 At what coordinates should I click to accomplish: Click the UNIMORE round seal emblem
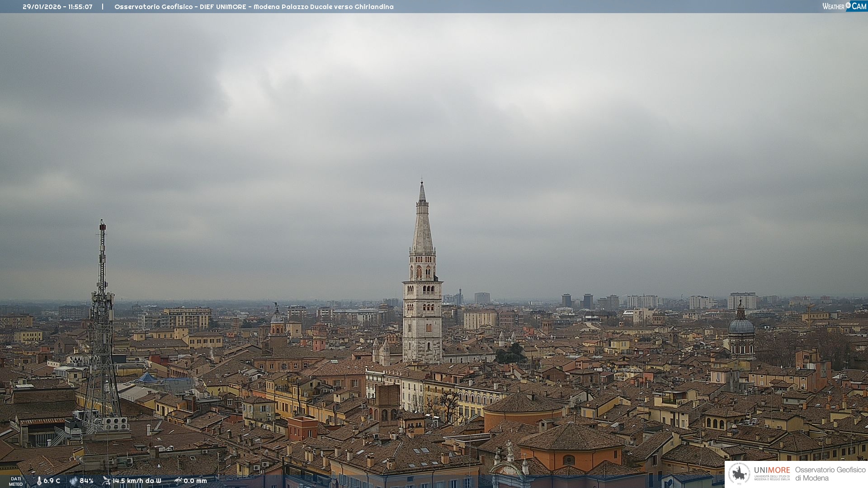coord(739,474)
